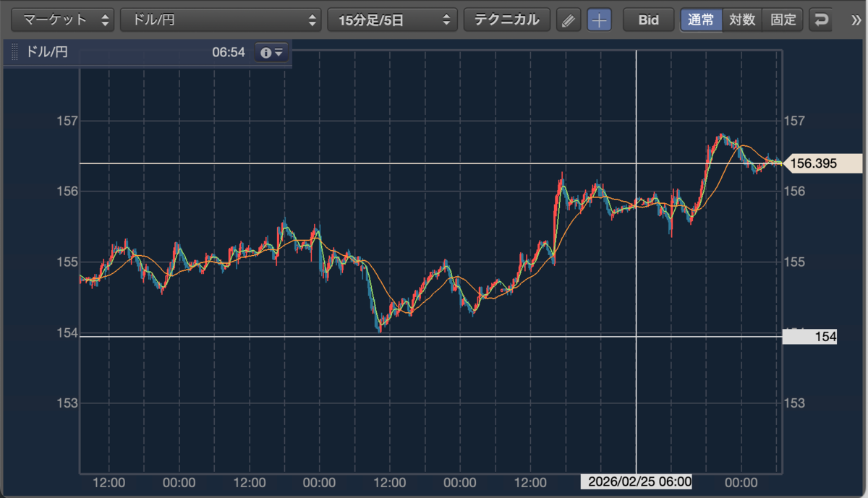Toggle the crosshair cursor button
Viewport: 868px width, 498px height.
coord(598,20)
